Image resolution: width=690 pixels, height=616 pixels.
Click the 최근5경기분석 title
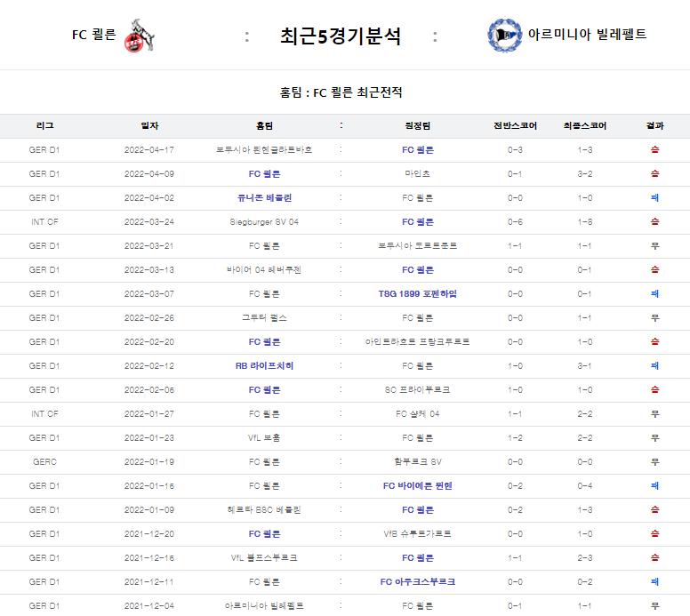pos(341,36)
